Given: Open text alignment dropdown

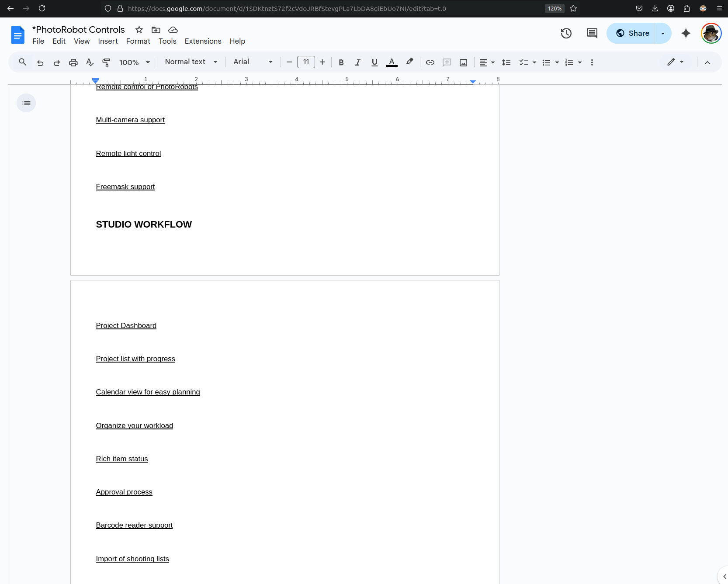Looking at the screenshot, I should (x=487, y=62).
